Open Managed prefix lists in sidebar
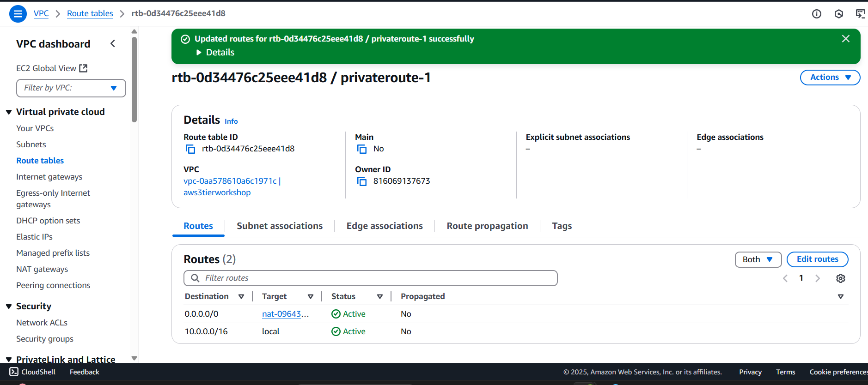The image size is (868, 385). [x=53, y=253]
